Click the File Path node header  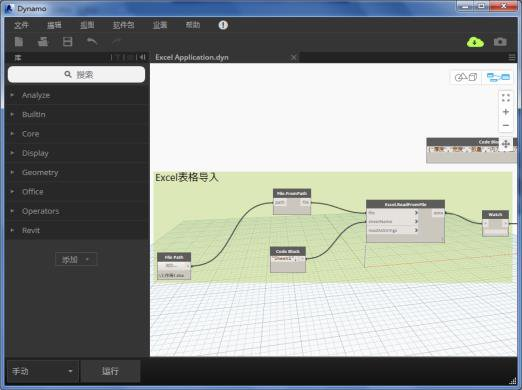(x=174, y=257)
